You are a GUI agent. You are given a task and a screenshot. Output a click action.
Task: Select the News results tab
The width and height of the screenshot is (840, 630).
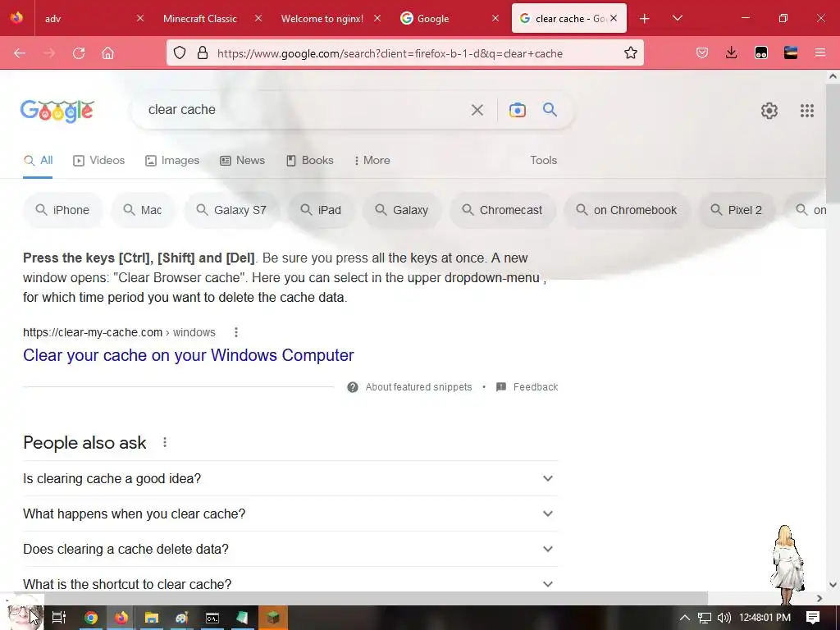coord(243,160)
